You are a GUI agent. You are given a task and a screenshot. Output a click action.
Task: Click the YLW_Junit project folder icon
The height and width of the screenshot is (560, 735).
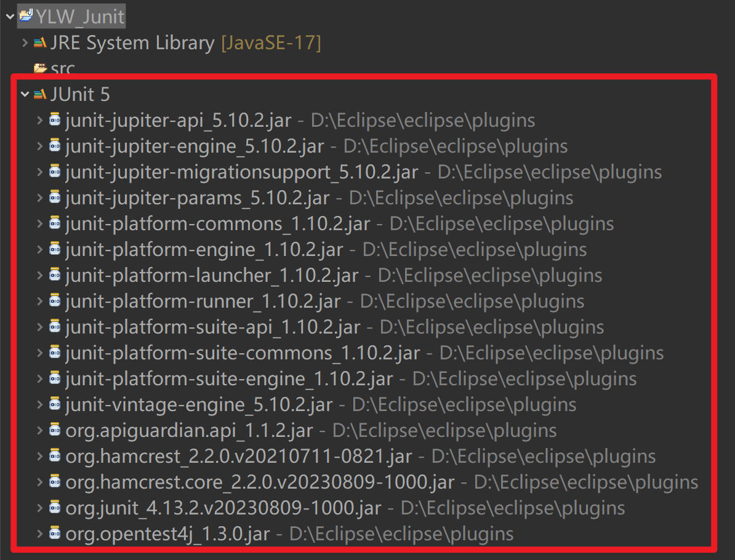click(x=26, y=15)
